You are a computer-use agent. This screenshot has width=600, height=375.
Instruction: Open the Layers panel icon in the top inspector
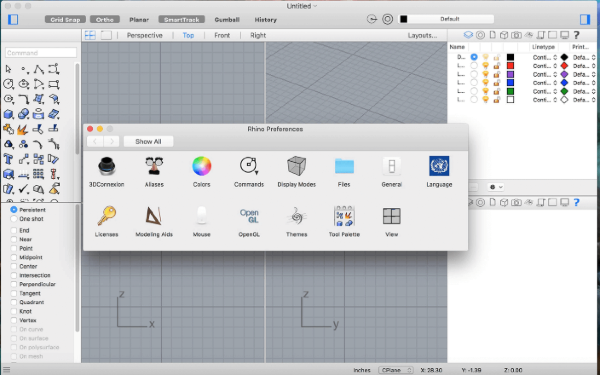468,35
